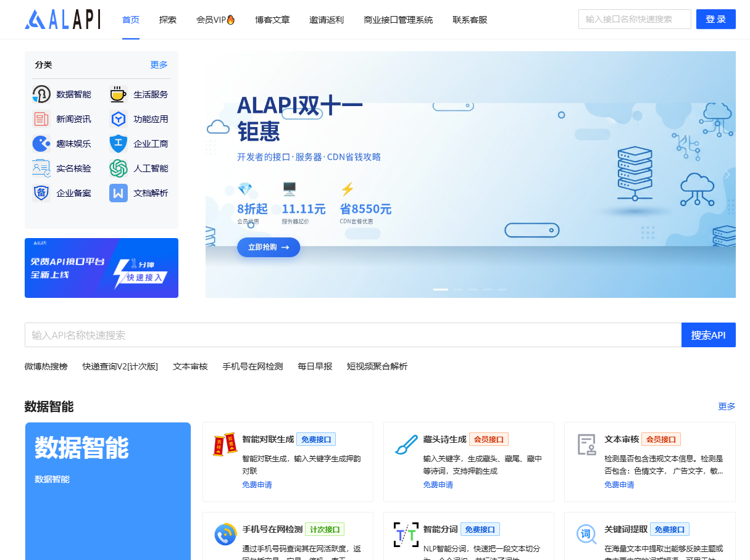Click 更多 link in 分类 panel

click(x=159, y=65)
